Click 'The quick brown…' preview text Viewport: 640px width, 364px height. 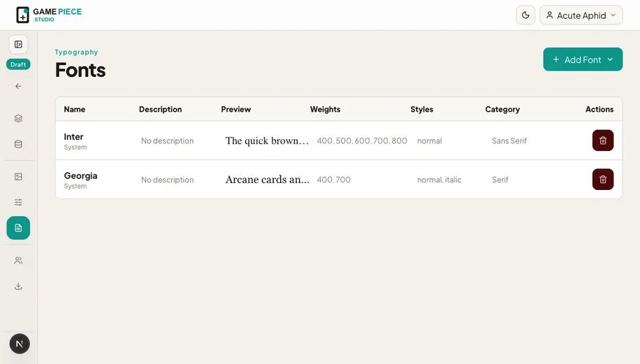(x=267, y=141)
